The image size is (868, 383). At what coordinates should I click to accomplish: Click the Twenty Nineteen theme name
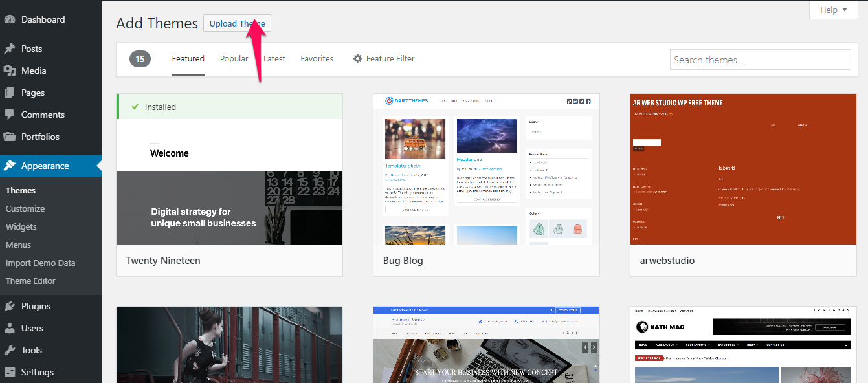[x=163, y=261]
